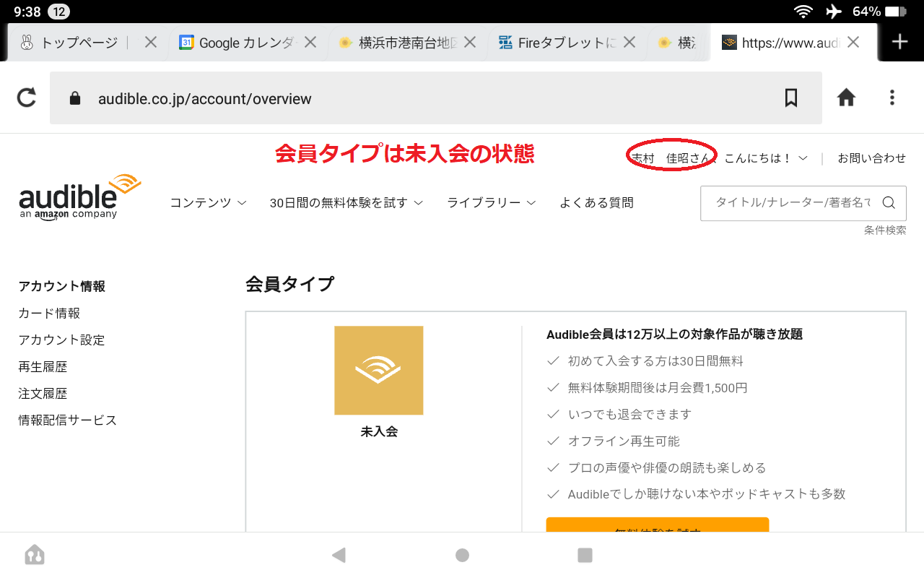This screenshot has width=924, height=578.
Task: Close the Google カレンダー tab
Action: tap(310, 43)
